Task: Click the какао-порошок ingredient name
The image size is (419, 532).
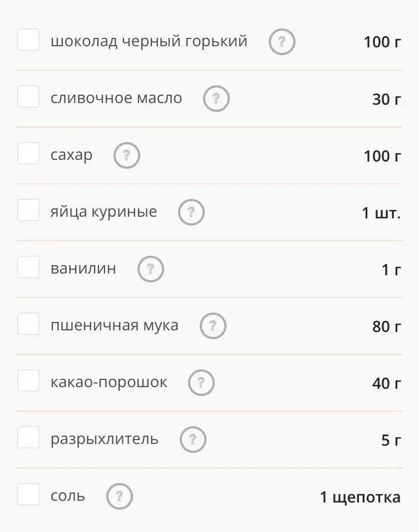Action: point(109,382)
